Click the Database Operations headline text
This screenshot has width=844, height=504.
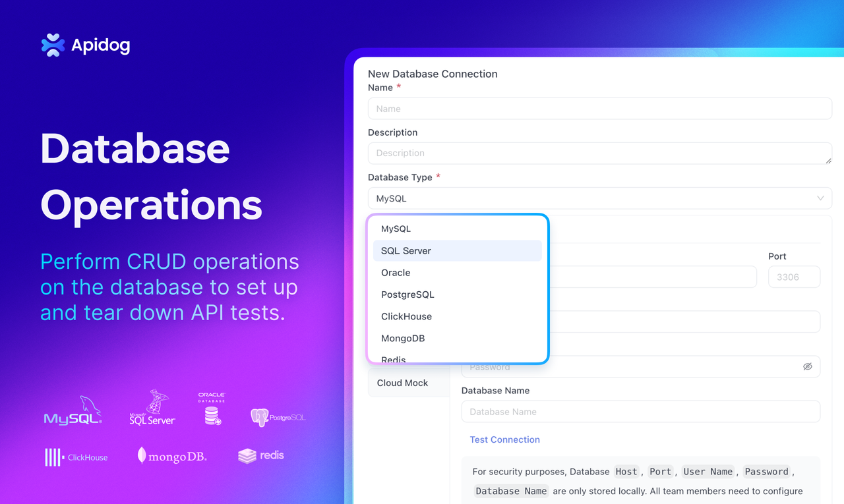click(152, 177)
